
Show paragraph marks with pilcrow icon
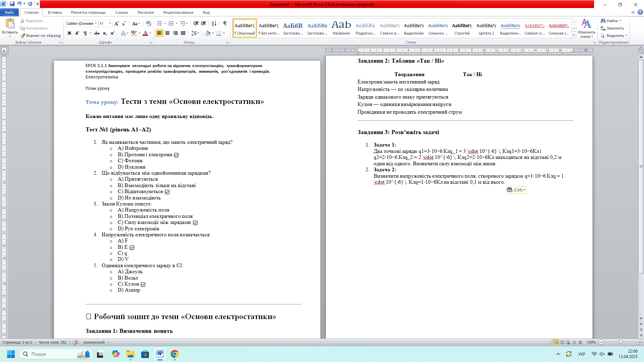tap(225, 23)
